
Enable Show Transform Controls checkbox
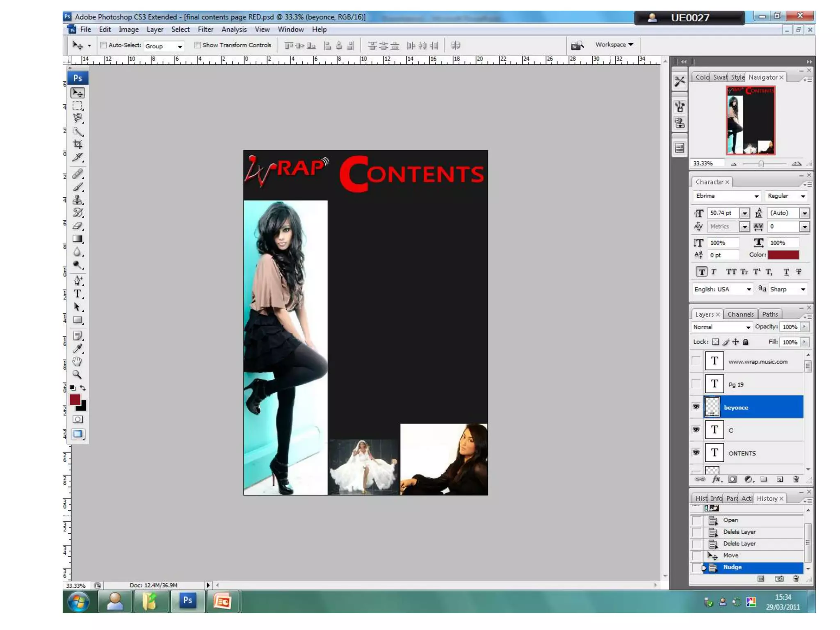(198, 45)
